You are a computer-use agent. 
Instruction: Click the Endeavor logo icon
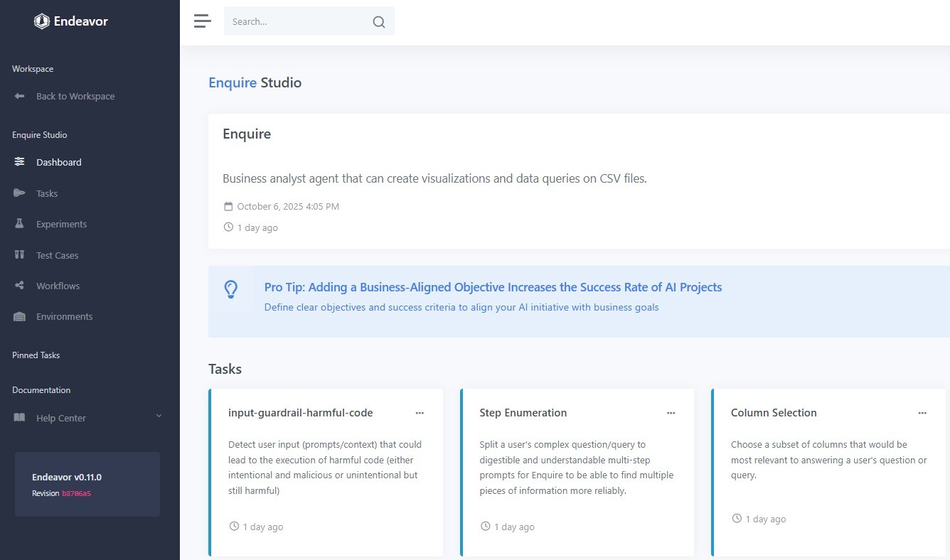click(x=42, y=21)
